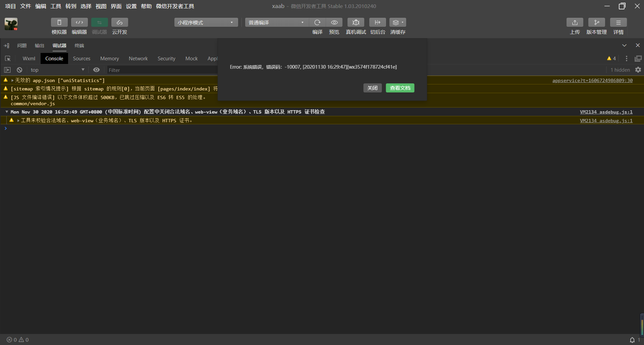This screenshot has height=345, width=644.
Task: Activate the element inspector picker icon
Action: click(x=8, y=59)
